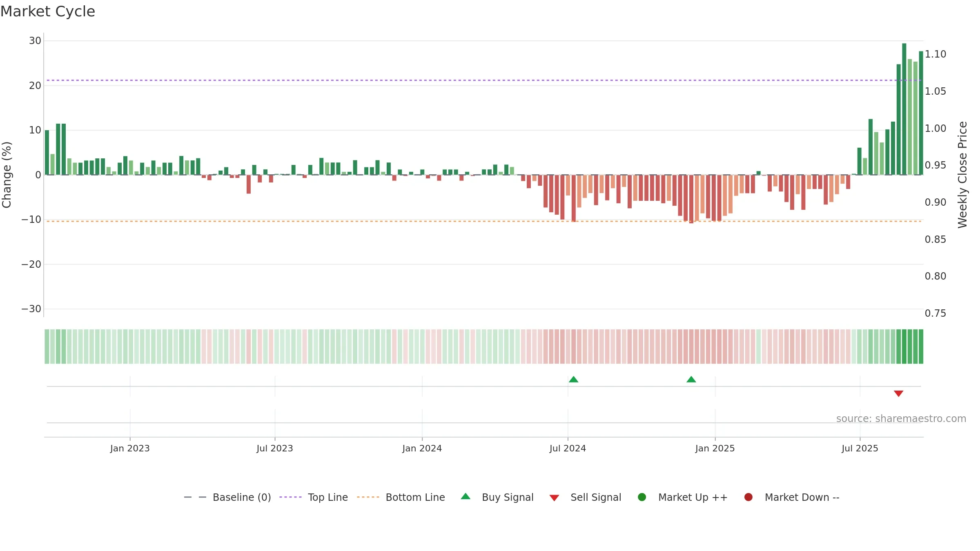Image resolution: width=980 pixels, height=551 pixels.
Task: Click the 1.00 right-axis price label
Action: (x=935, y=129)
